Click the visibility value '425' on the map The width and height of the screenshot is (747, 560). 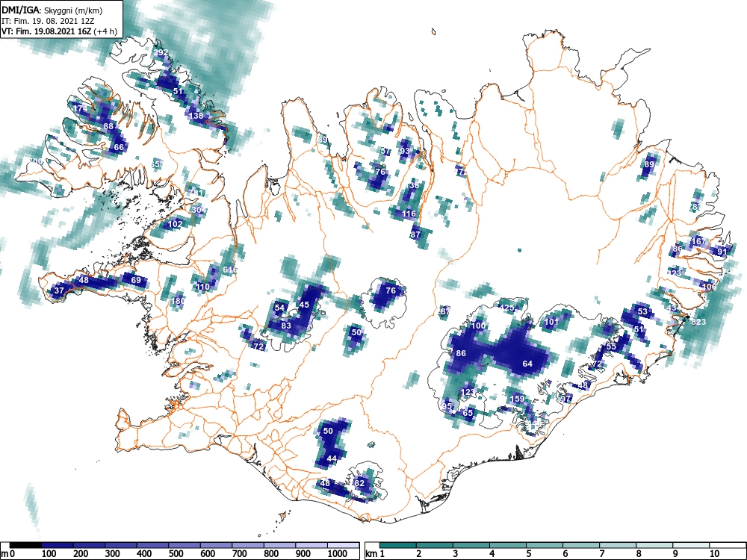click(506, 308)
